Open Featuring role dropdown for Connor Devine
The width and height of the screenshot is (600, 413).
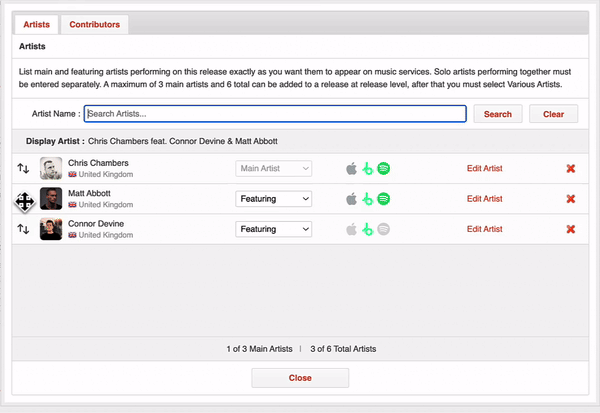tap(274, 229)
